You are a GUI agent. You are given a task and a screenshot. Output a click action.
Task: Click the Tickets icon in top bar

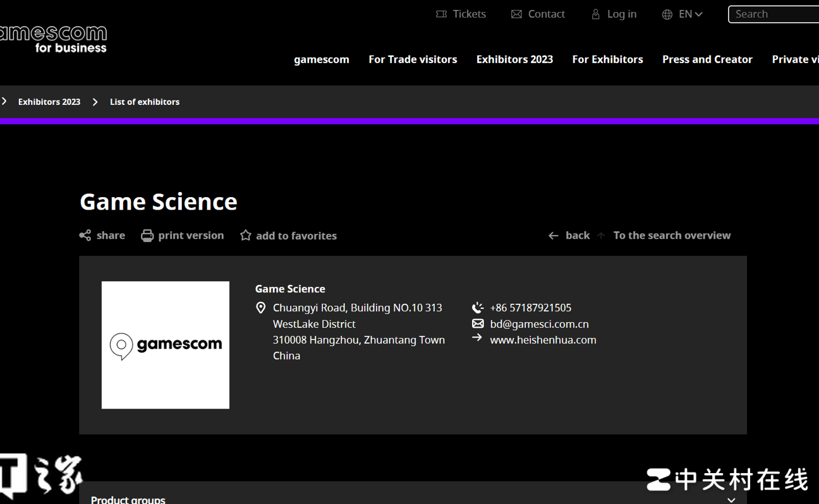tap(441, 14)
